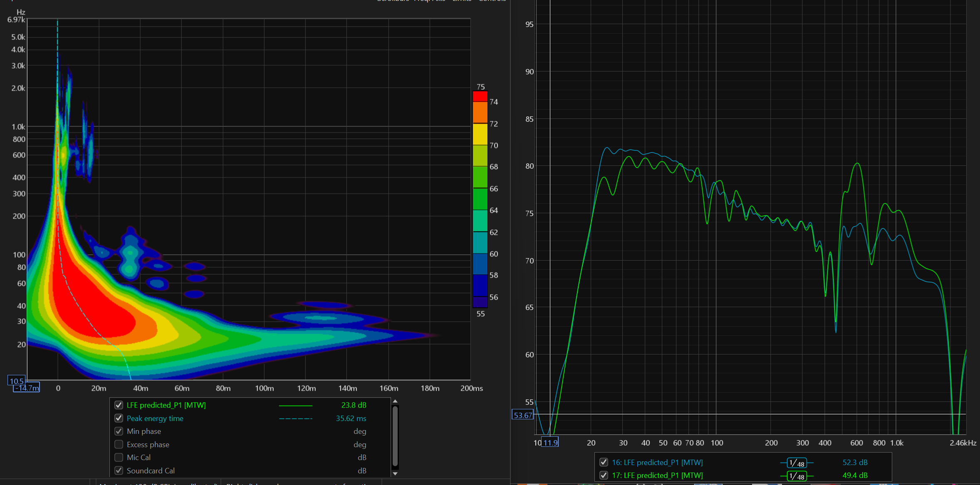This screenshot has height=485, width=980.
Task: Enable the Mic Cal trace
Action: (x=119, y=457)
